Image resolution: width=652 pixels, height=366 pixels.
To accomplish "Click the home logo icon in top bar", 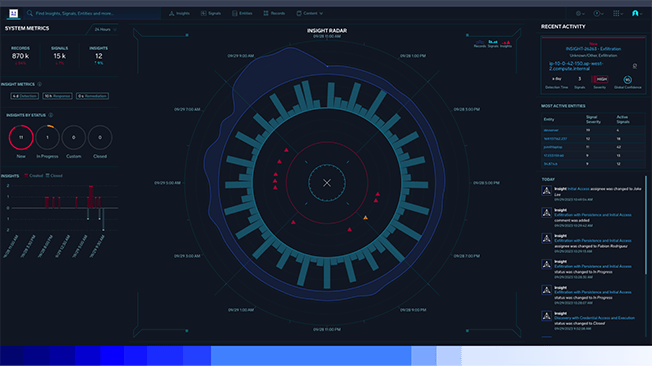I will 13,13.
